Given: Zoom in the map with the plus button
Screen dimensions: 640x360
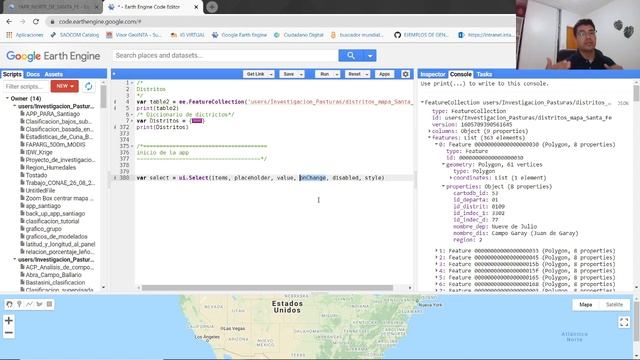Looking at the screenshot, I should pyautogui.click(x=9, y=321).
